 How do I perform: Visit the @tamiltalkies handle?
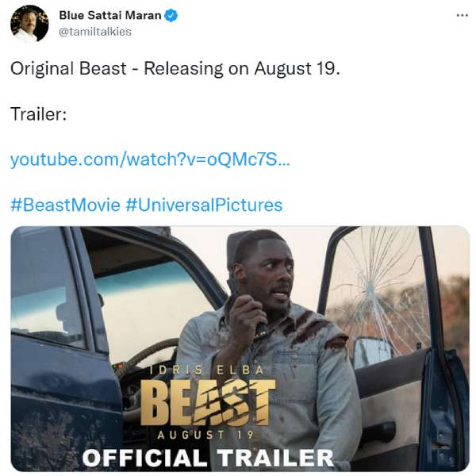[x=95, y=32]
